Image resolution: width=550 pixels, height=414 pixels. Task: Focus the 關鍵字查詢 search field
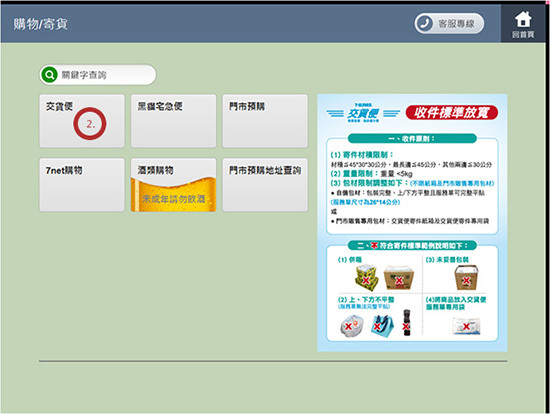click(98, 75)
